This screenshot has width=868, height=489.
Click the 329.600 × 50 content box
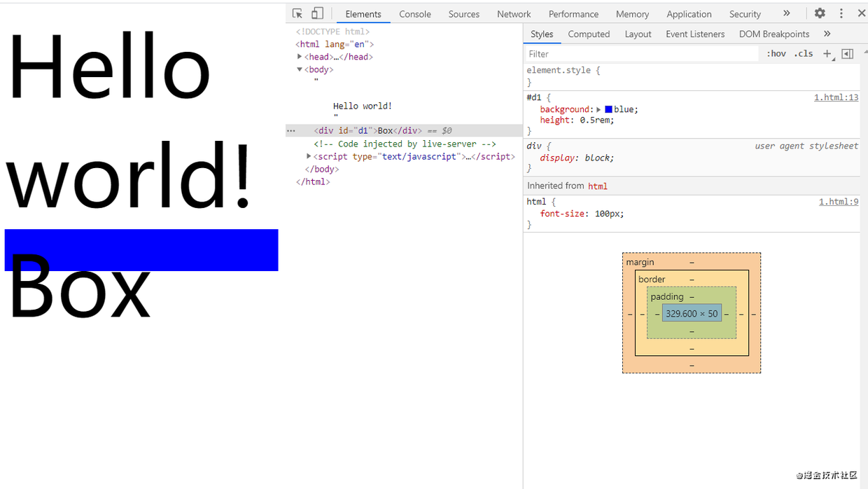[x=692, y=313]
